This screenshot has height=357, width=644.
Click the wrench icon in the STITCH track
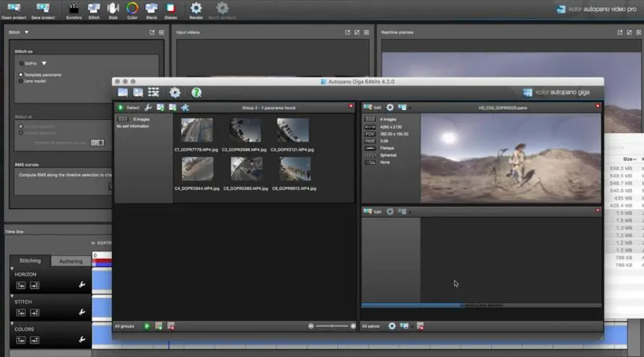(82, 312)
